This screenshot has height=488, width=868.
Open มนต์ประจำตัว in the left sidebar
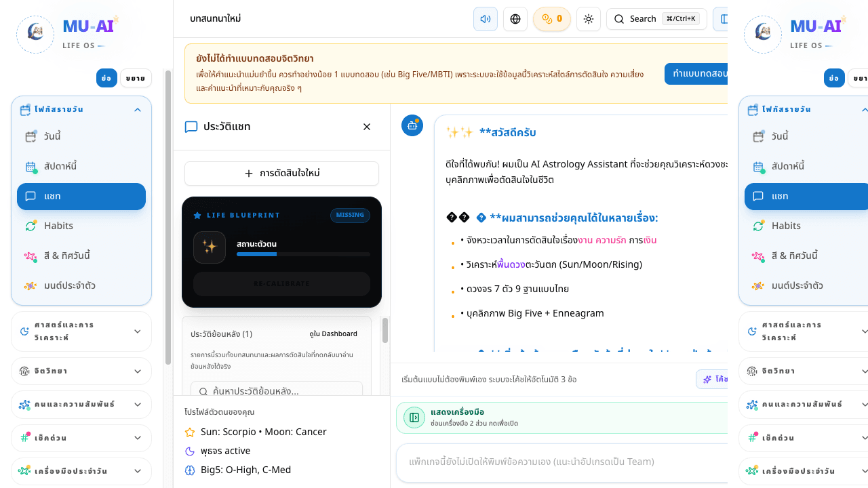81,285
